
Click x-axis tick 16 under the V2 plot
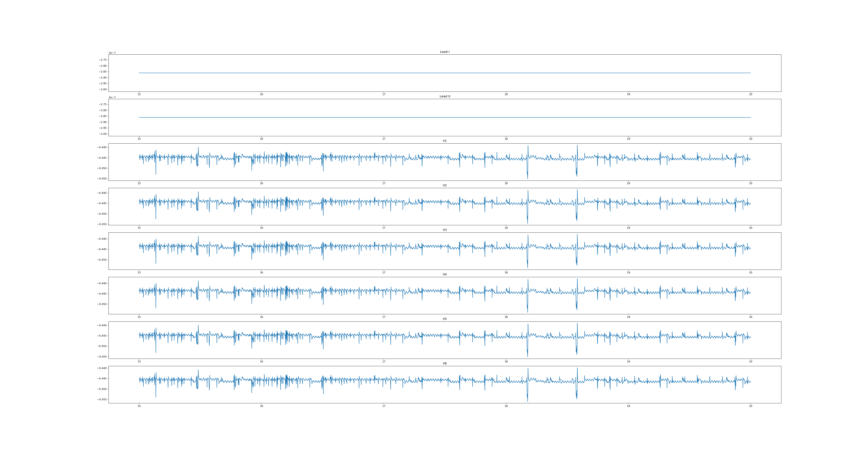[262, 228]
